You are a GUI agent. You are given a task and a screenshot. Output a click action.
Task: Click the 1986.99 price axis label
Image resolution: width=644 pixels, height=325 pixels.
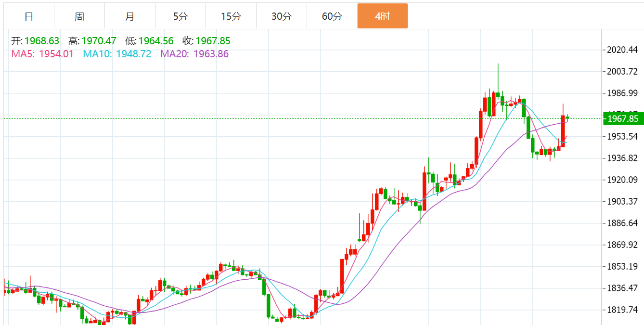(623, 93)
